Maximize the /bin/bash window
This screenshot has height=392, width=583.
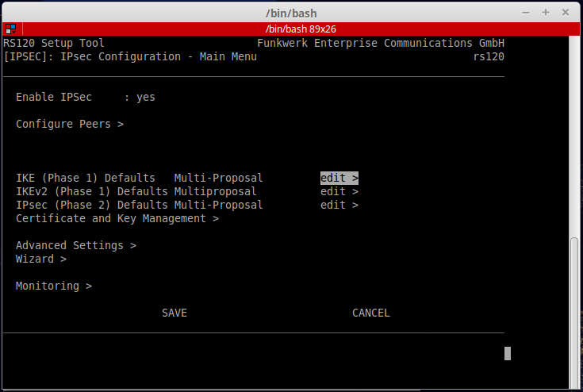tap(546, 13)
